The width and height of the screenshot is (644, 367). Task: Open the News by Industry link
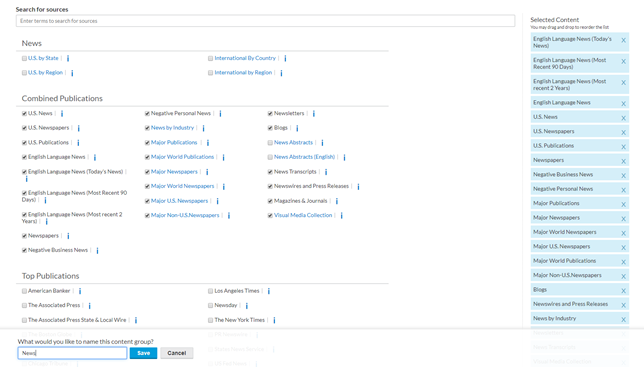[x=172, y=128]
